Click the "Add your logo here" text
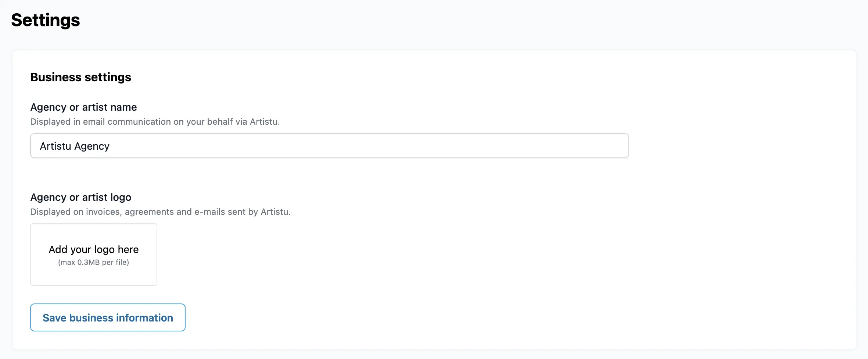Image resolution: width=868 pixels, height=359 pixels. 94,249
